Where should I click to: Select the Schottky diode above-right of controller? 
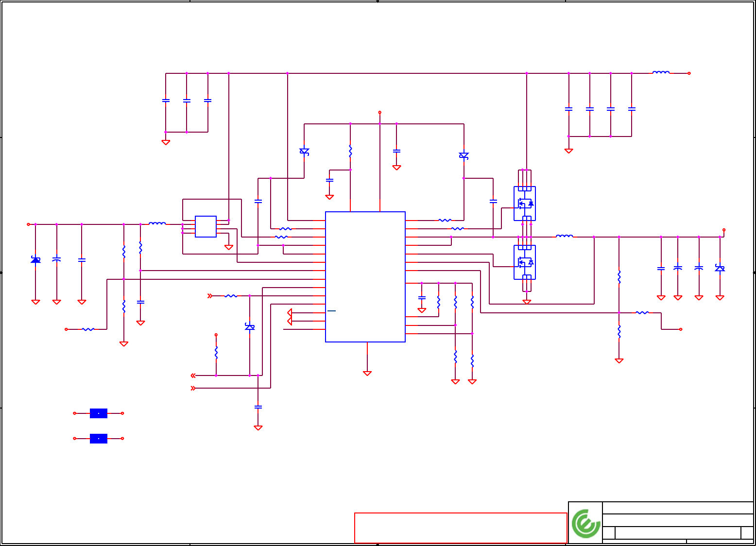pos(464,156)
